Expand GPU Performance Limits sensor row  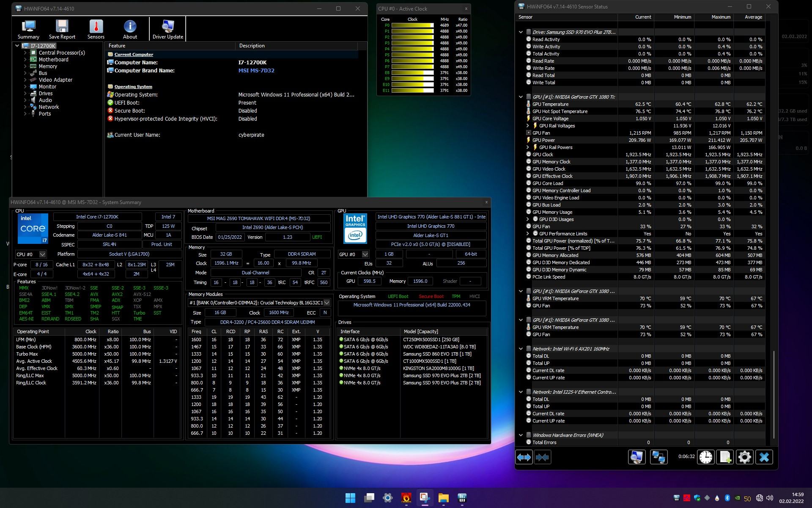(527, 234)
